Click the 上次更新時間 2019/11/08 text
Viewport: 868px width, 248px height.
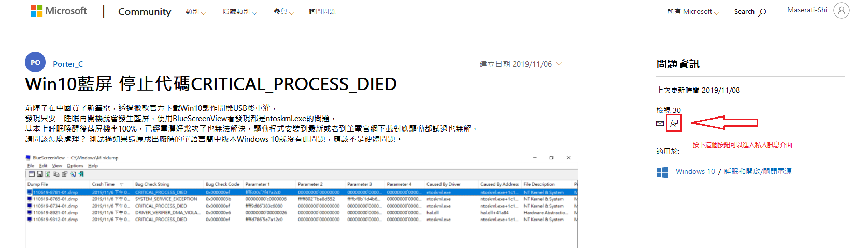pyautogui.click(x=698, y=90)
